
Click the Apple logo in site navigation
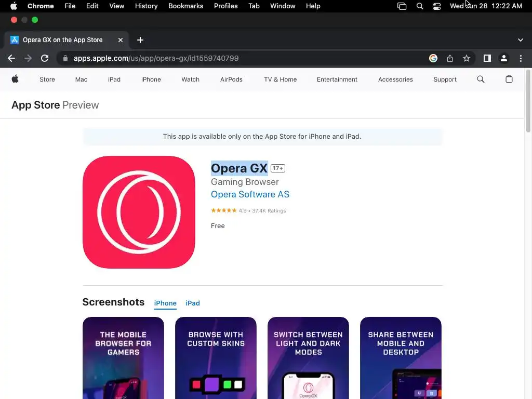[x=15, y=79]
